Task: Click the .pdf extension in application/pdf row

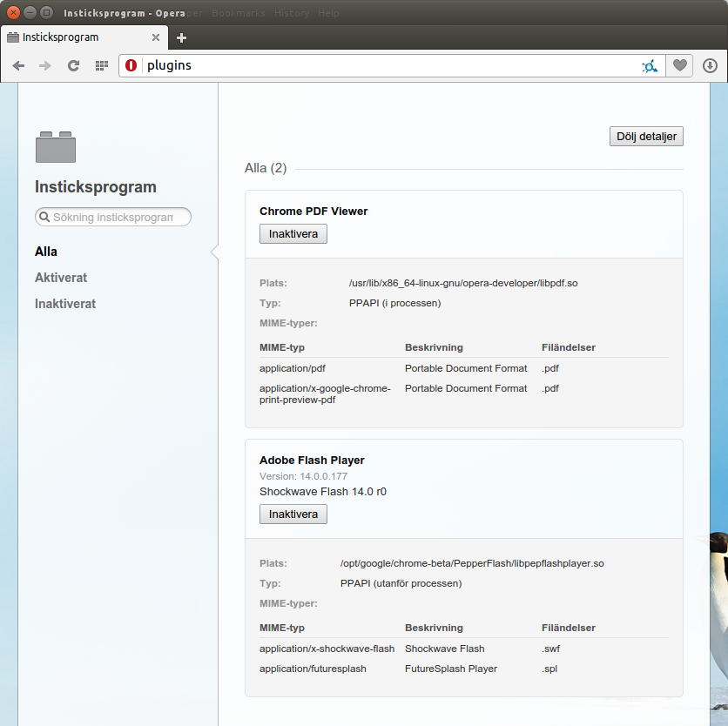Action: pos(550,368)
